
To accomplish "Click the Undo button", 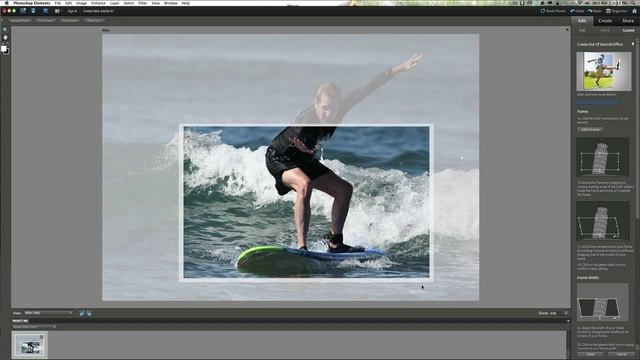I will (x=577, y=11).
